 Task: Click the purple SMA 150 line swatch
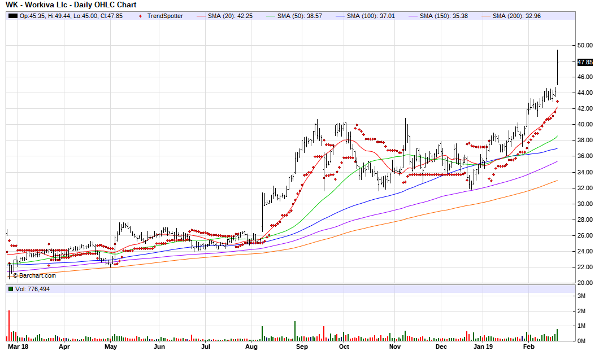pyautogui.click(x=413, y=16)
